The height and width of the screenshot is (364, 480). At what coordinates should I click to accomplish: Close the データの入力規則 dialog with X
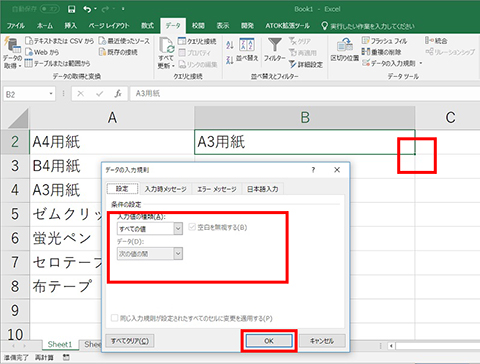click(x=337, y=170)
